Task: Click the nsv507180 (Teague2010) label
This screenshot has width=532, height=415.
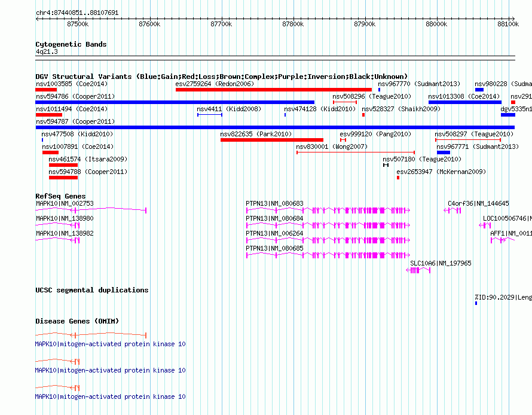Action: [x=422, y=159]
